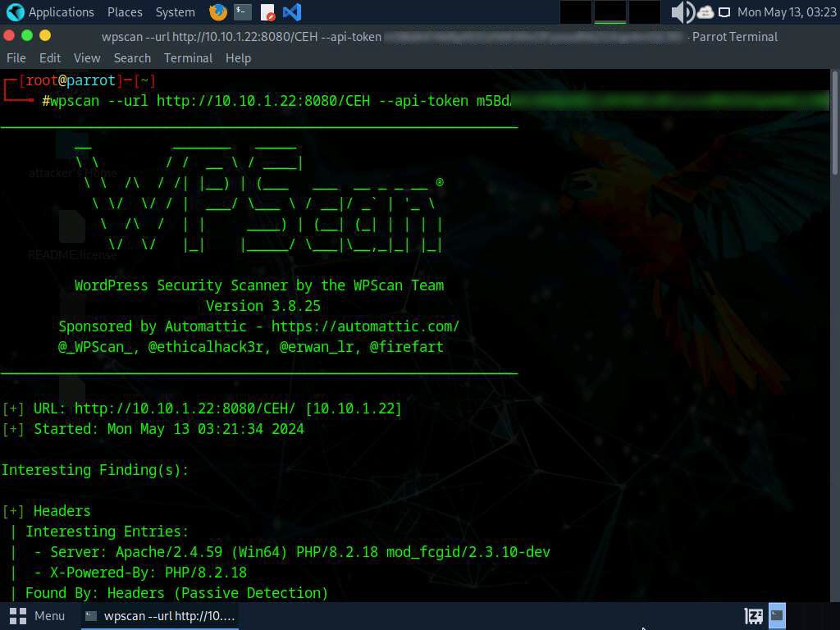Launch Firefox from the top panel

point(218,12)
